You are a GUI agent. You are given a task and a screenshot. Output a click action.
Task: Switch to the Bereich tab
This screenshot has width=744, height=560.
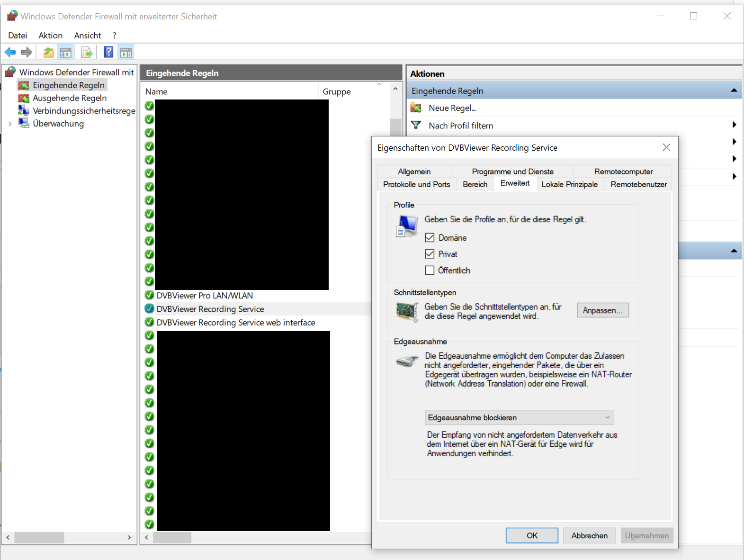(475, 184)
